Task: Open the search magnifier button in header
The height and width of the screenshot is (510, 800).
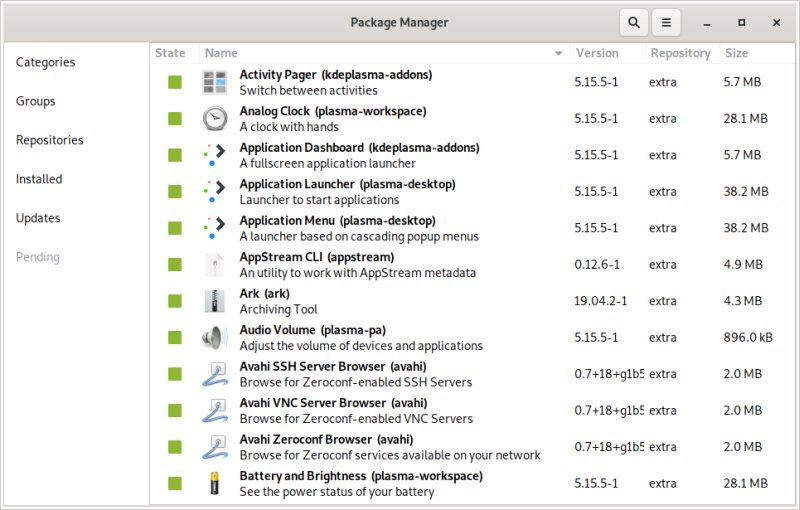Action: 633,22
